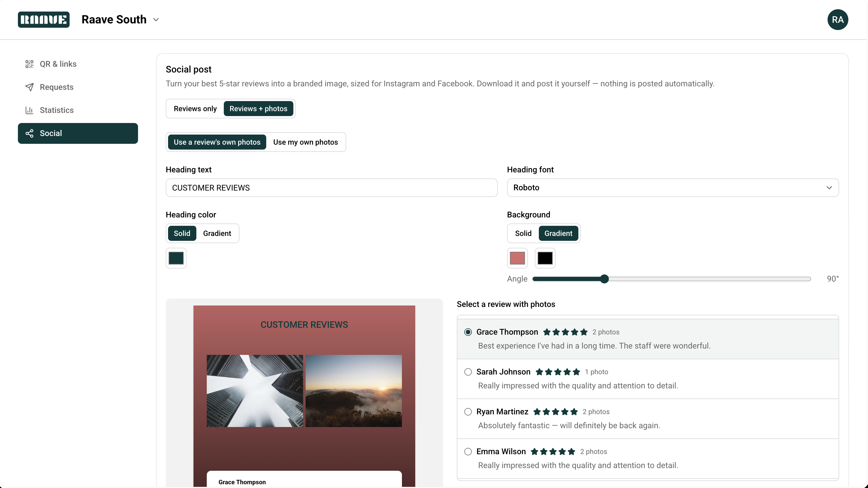The width and height of the screenshot is (868, 488).
Task: Click the bar chart Statistics icon
Action: (x=29, y=110)
